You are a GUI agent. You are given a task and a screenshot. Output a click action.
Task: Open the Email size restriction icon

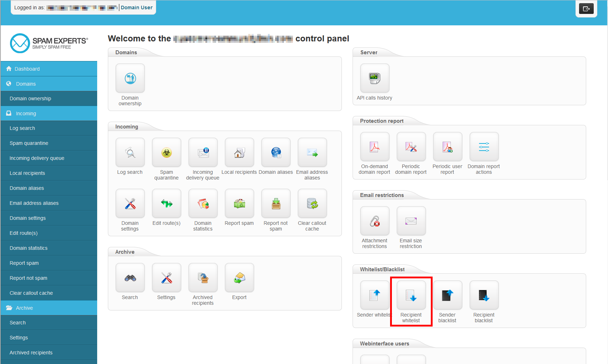click(411, 221)
